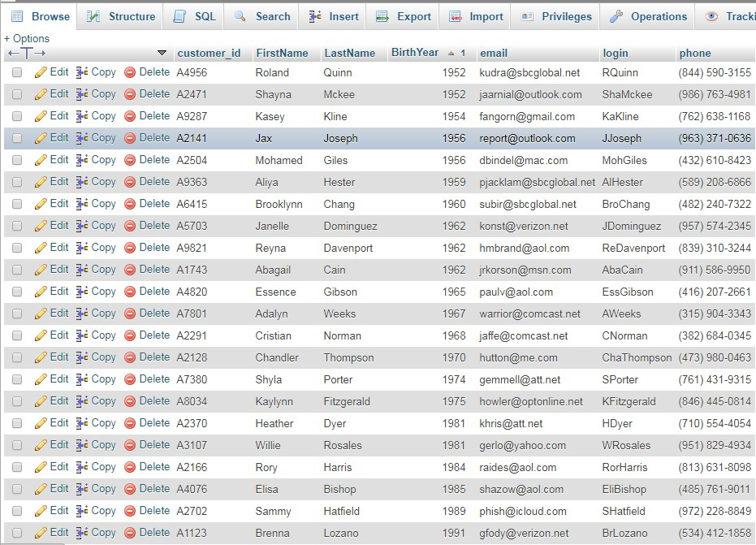Click the Copy icon in row A5703

coord(81,226)
